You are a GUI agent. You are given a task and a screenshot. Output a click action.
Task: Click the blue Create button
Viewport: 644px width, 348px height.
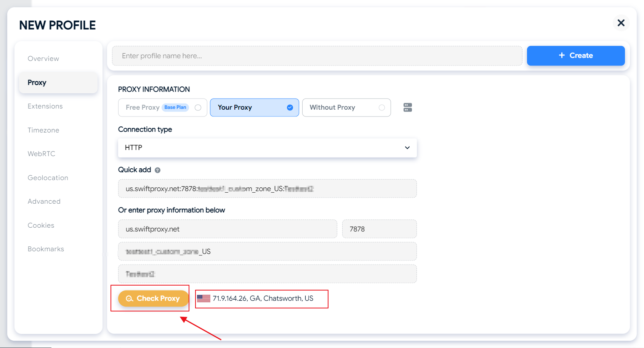(x=575, y=56)
